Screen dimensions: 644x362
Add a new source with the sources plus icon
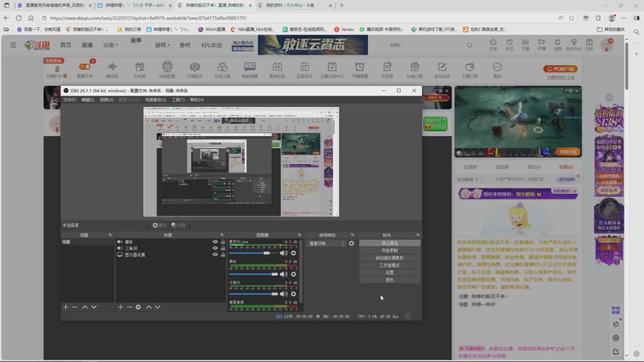[120, 307]
